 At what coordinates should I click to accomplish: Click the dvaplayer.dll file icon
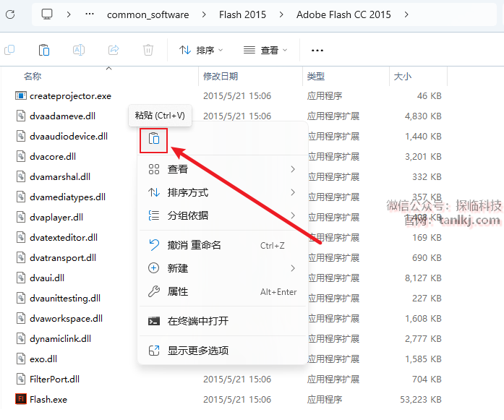[x=21, y=218]
